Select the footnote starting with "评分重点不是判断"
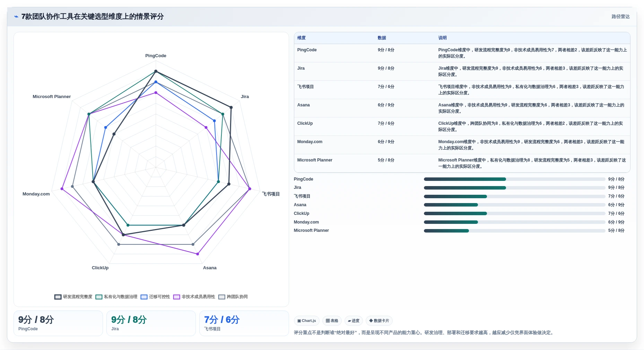Viewport: 644px width, 350px height. point(424,333)
